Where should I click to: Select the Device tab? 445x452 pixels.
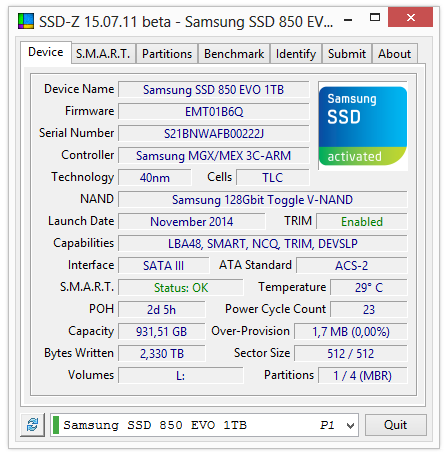(46, 52)
